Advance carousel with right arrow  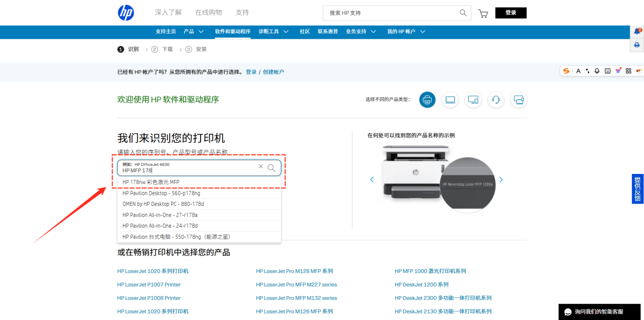(501, 180)
